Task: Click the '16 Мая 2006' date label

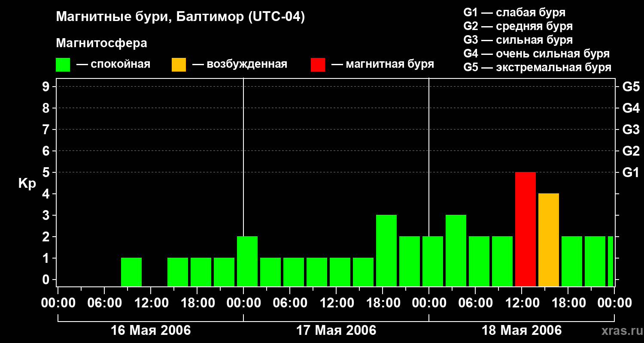Action: click(x=151, y=331)
